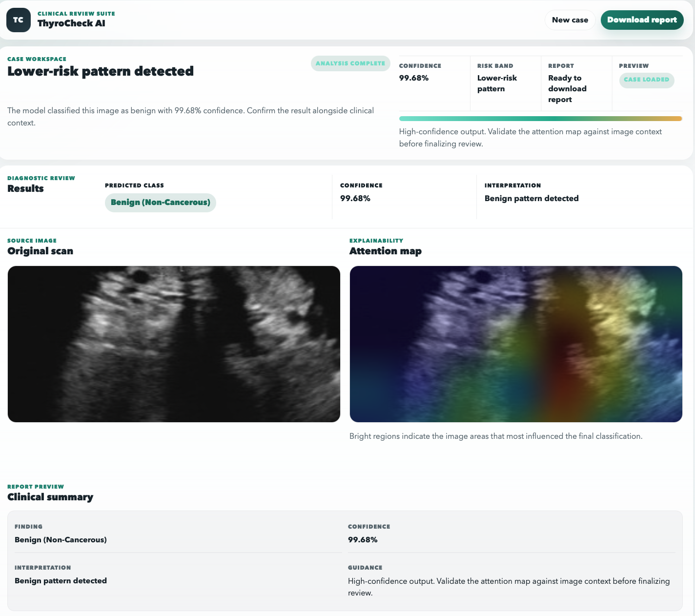This screenshot has height=616, width=695.
Task: Click the TC ThyroCheck AI logo icon
Action: click(x=18, y=20)
